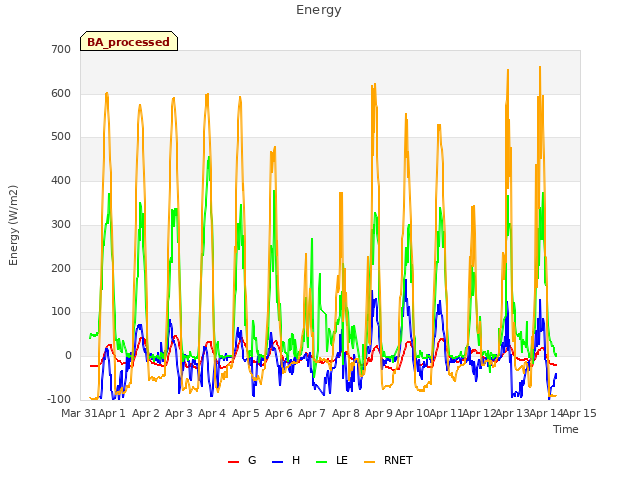This screenshot has width=640, height=480.
Task: Click the red G legend swatch
Action: click(x=233, y=462)
